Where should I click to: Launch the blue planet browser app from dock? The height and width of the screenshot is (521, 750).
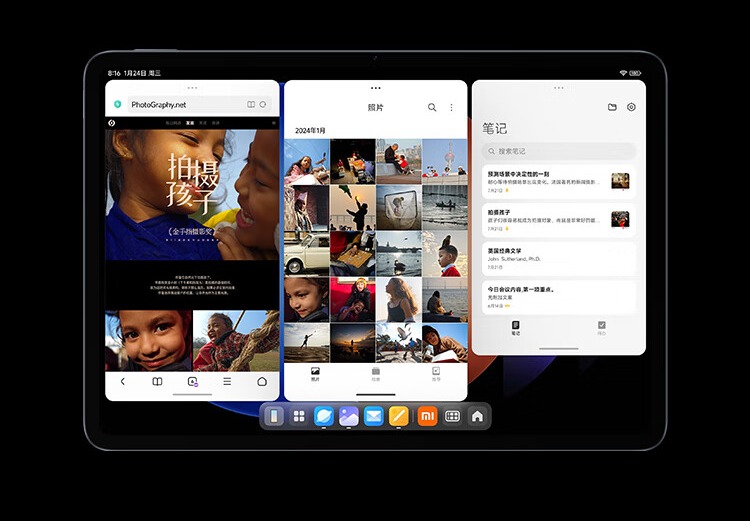324,416
